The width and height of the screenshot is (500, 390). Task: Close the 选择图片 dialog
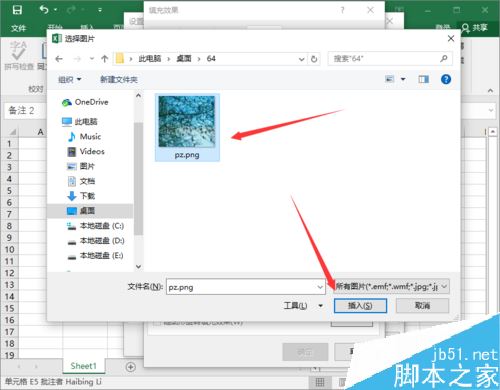coord(451,39)
